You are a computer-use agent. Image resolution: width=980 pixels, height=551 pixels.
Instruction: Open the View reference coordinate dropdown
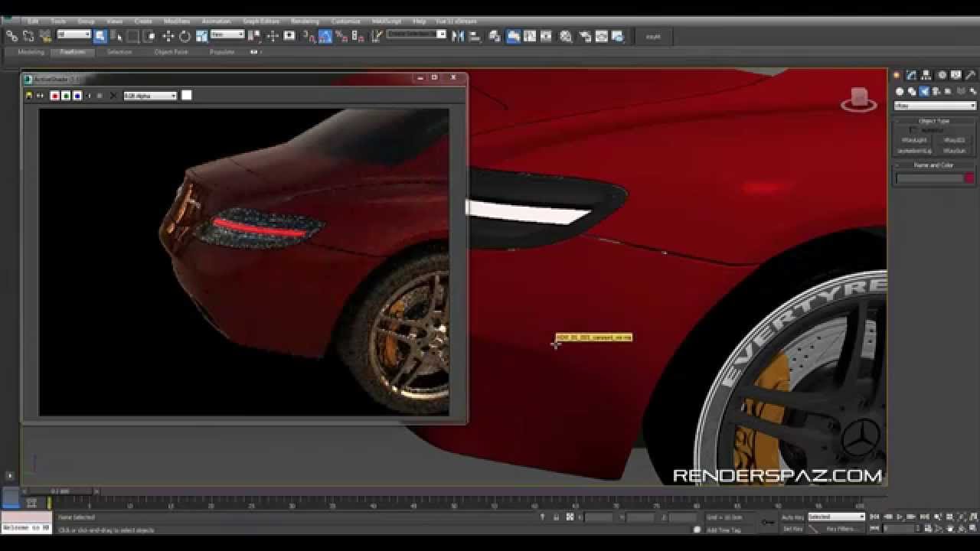coord(227,34)
